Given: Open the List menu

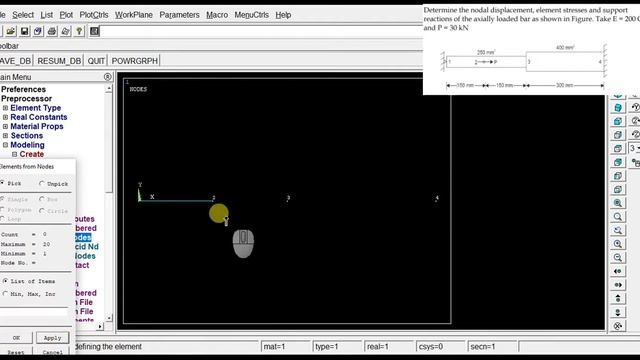Looking at the screenshot, I should [x=47, y=15].
